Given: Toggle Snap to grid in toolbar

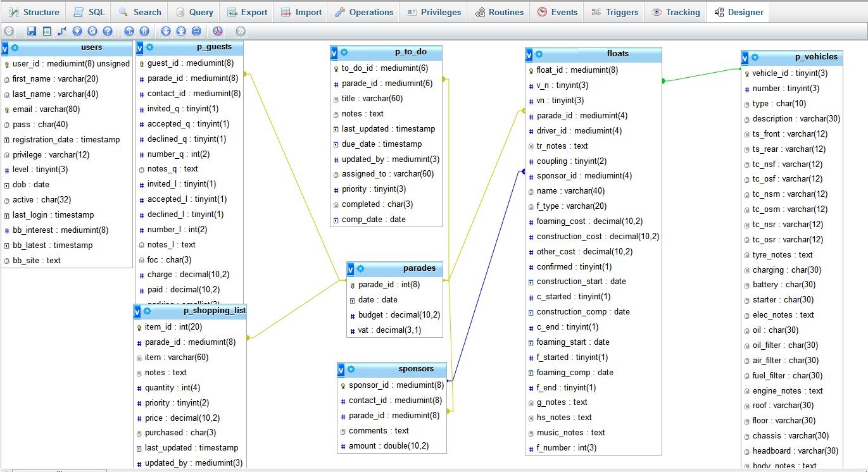Looking at the screenshot, I should (144, 30).
